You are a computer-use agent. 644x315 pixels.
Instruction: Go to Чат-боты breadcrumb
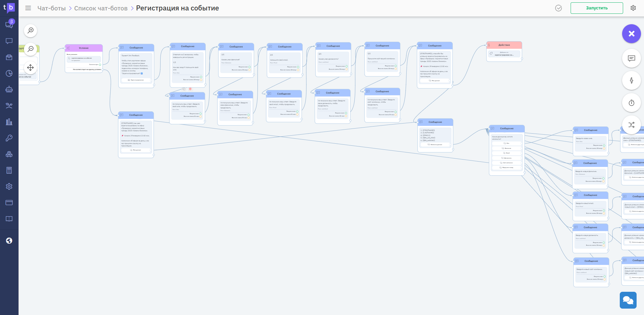(52, 8)
